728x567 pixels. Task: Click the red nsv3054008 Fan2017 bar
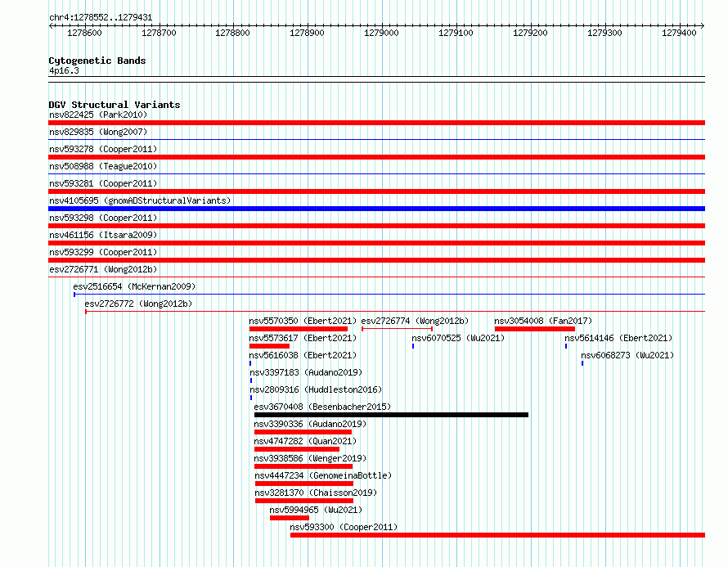click(535, 329)
